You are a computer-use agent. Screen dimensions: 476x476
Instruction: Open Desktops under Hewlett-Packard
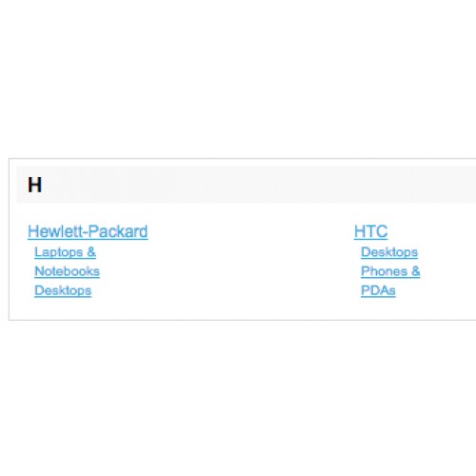click(63, 290)
